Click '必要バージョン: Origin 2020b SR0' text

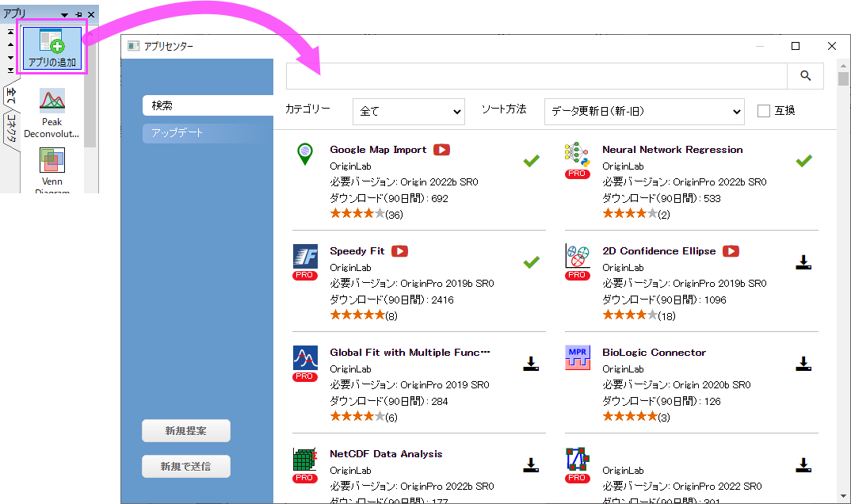point(676,384)
